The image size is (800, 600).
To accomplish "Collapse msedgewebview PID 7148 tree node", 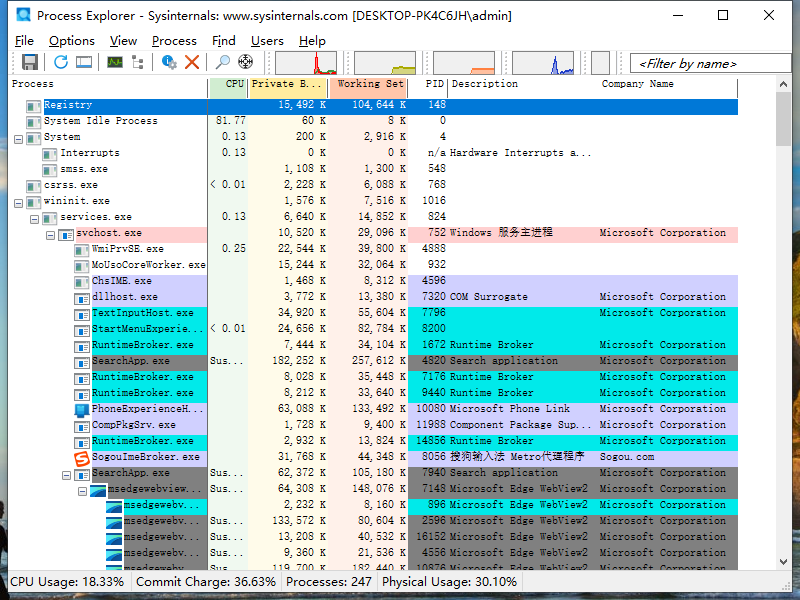I will 82,491.
